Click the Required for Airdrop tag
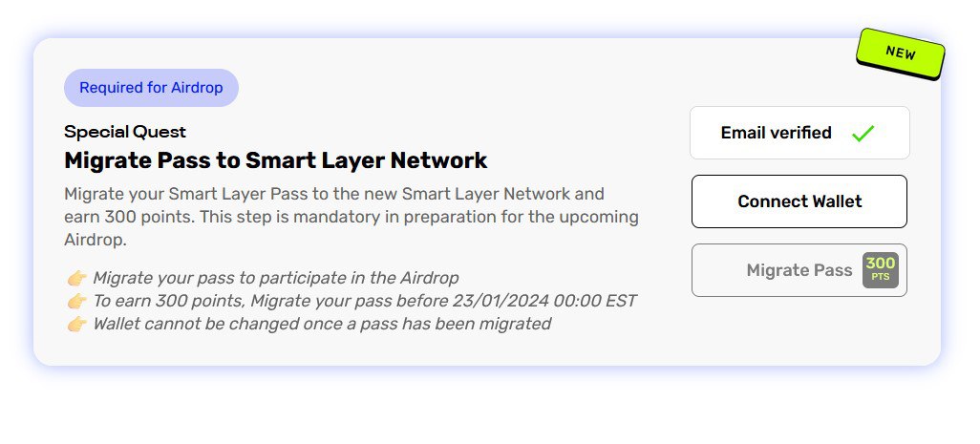980x444 pixels. pos(151,88)
